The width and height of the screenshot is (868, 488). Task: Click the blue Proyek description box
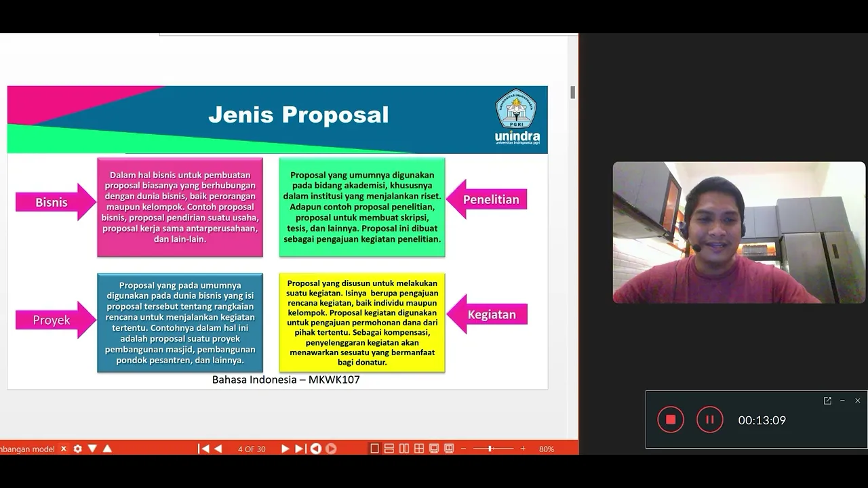[180, 323]
